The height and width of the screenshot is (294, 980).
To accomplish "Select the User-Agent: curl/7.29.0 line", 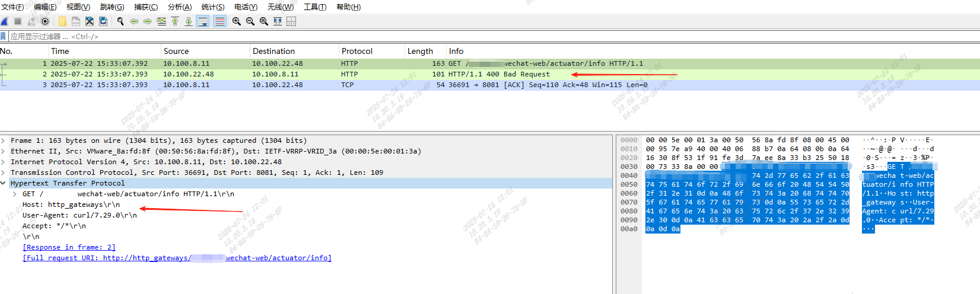I will (79, 215).
